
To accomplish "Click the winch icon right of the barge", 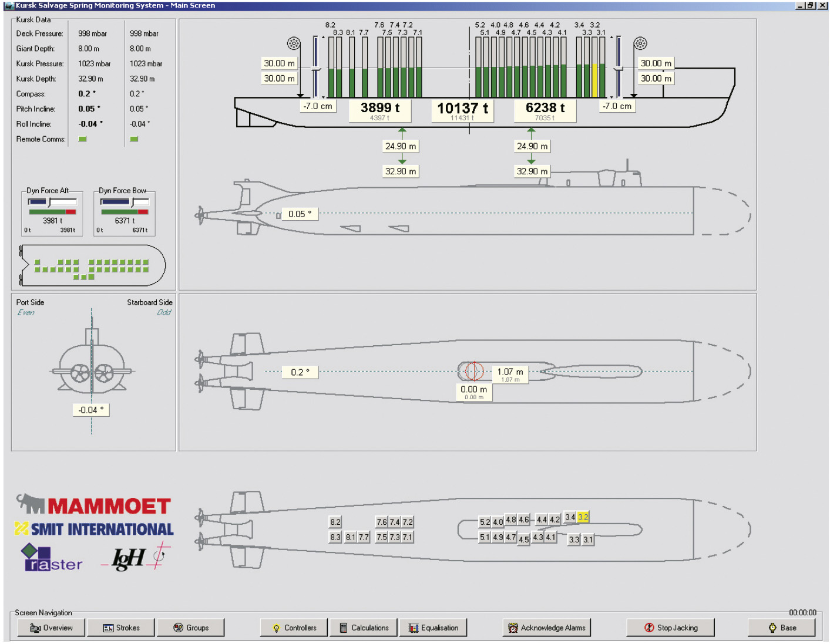I will coord(640,43).
